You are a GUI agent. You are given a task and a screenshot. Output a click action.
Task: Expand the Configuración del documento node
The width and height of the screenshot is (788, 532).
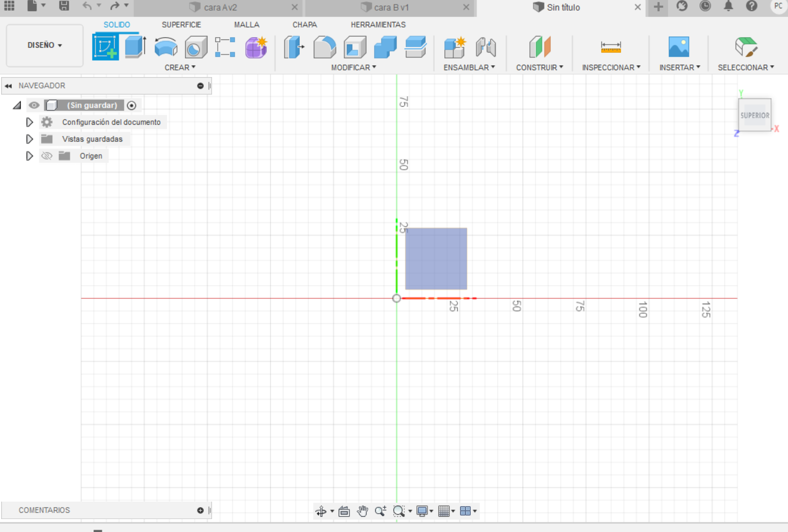pyautogui.click(x=29, y=122)
